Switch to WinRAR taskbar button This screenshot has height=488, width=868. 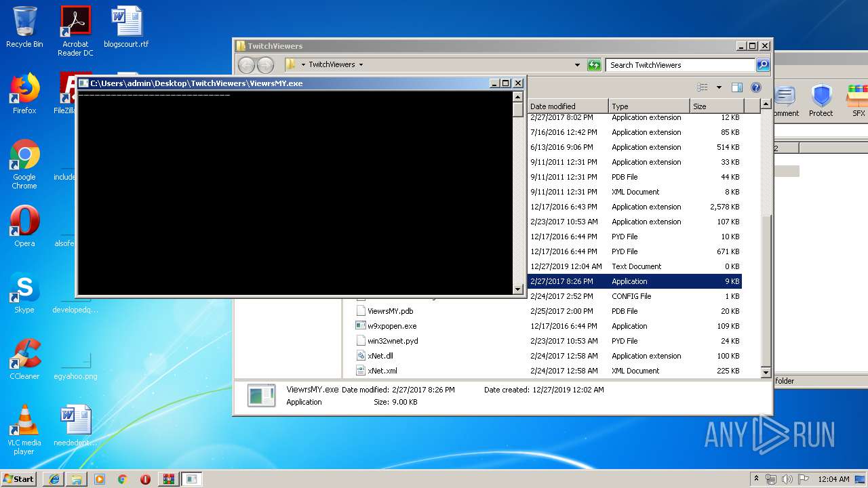tap(168, 479)
